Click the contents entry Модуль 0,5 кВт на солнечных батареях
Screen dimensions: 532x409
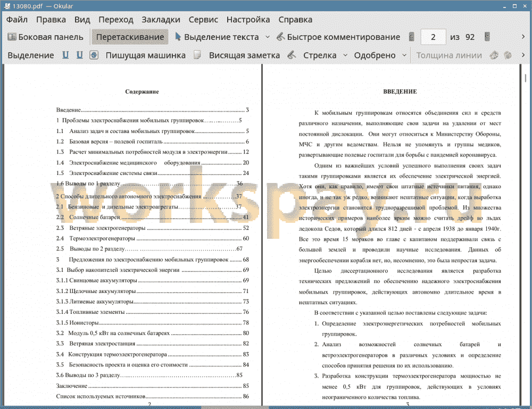[153, 333]
